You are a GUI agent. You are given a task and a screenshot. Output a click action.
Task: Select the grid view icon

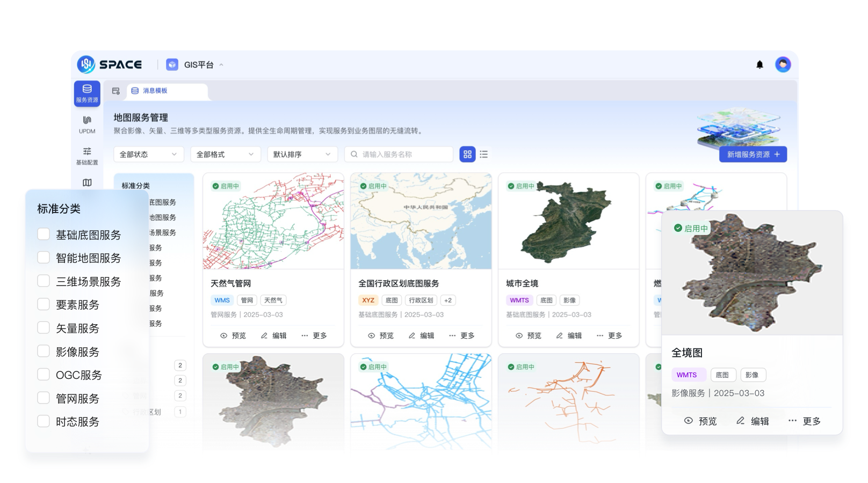coord(467,154)
